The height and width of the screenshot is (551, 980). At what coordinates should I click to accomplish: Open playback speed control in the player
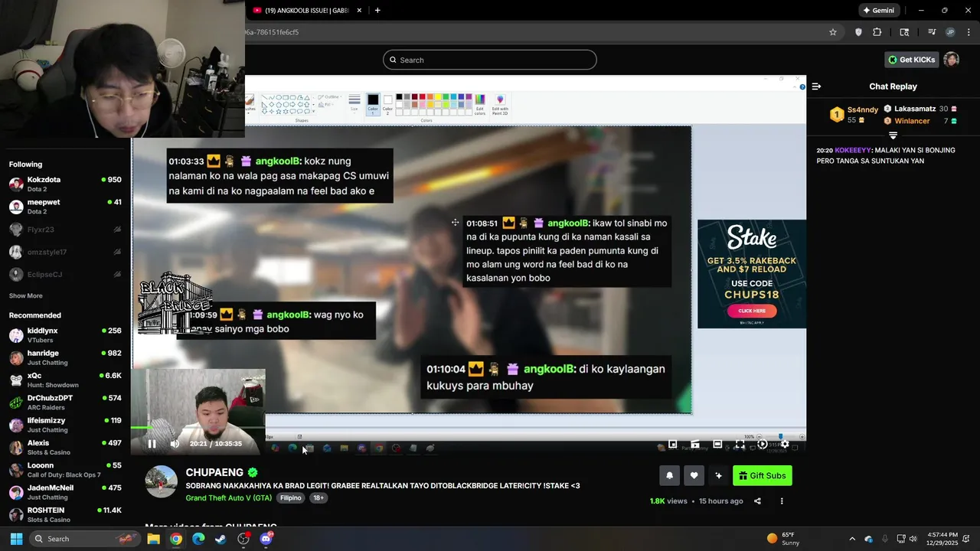tap(763, 444)
